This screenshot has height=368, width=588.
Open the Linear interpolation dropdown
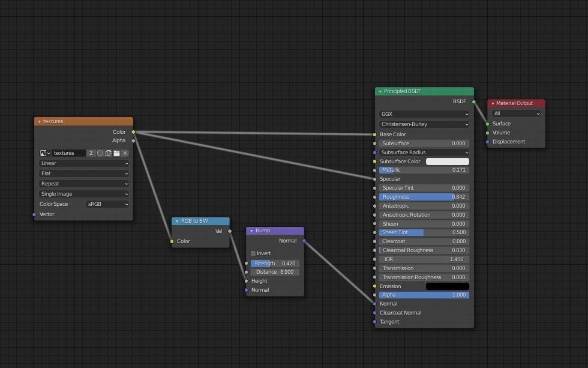84,163
